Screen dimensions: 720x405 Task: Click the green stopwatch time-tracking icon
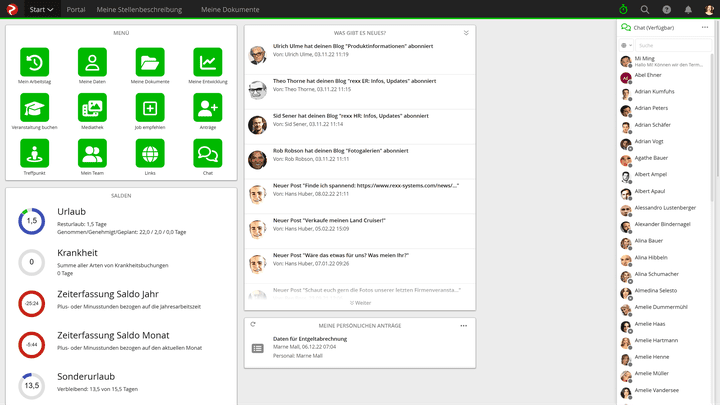pos(623,9)
